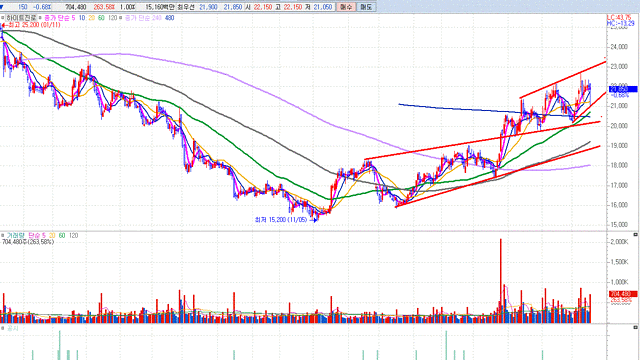Select the green 60 volume average legend

[62, 236]
